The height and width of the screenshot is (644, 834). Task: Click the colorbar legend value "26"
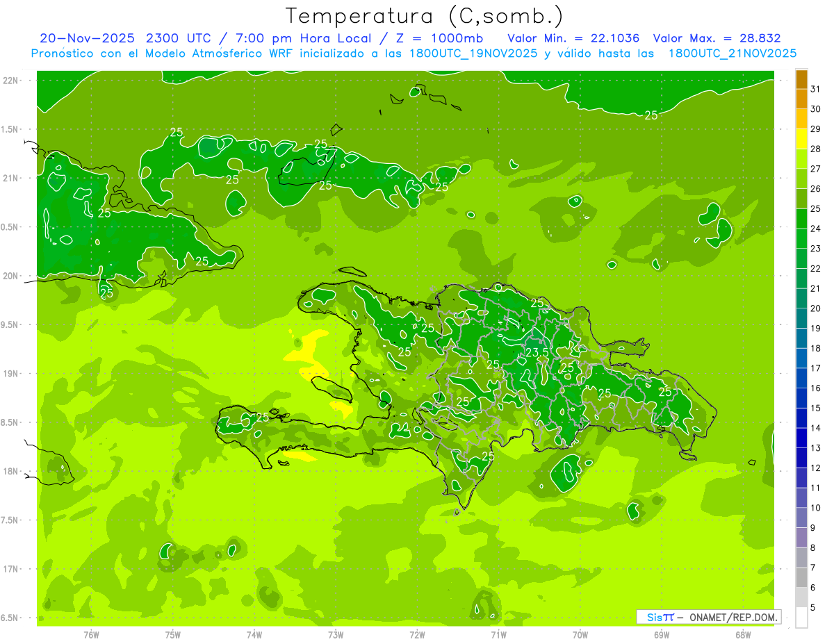816,189
